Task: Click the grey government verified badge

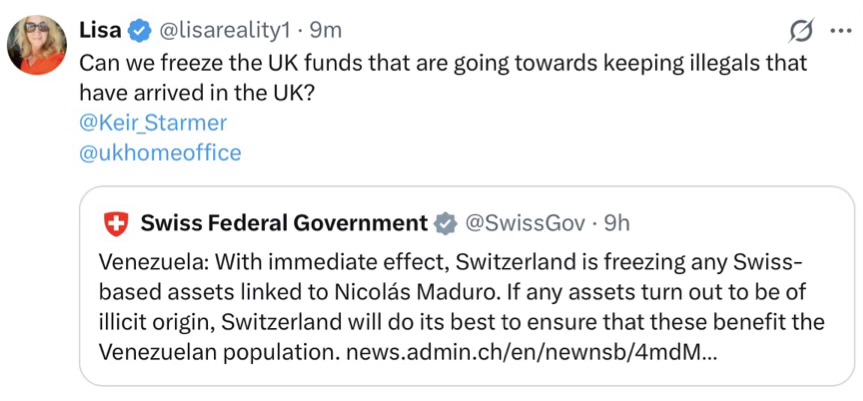Action: [442, 224]
